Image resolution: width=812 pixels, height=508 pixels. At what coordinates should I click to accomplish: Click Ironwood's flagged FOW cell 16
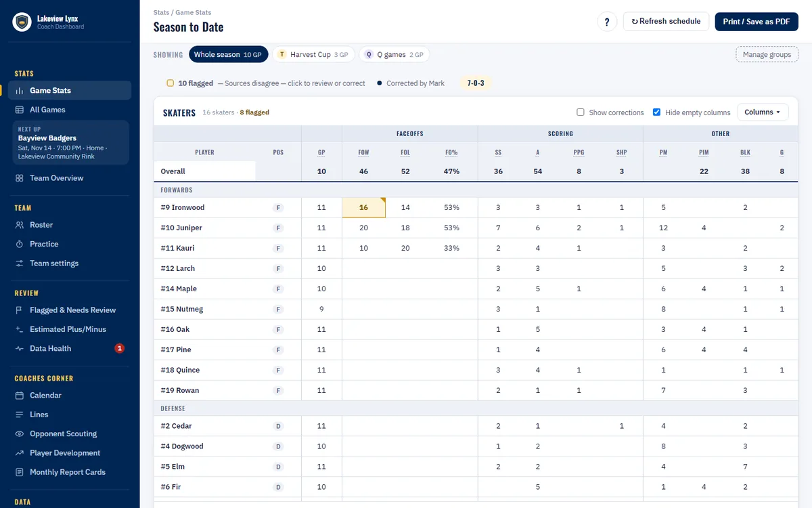pos(364,208)
